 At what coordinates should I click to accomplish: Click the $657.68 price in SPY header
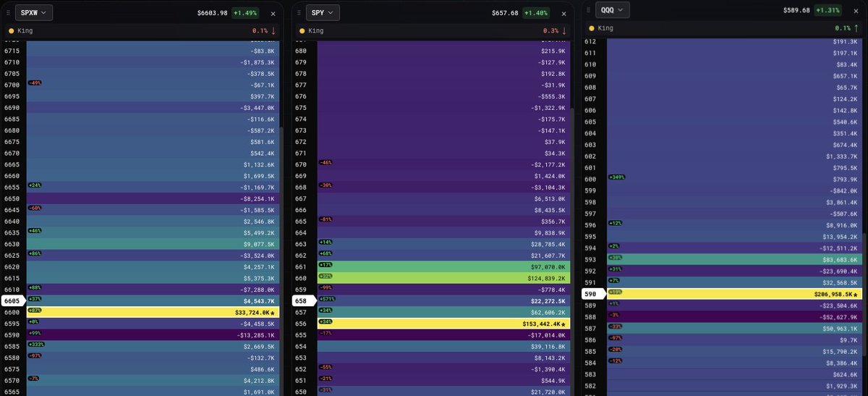coord(504,13)
